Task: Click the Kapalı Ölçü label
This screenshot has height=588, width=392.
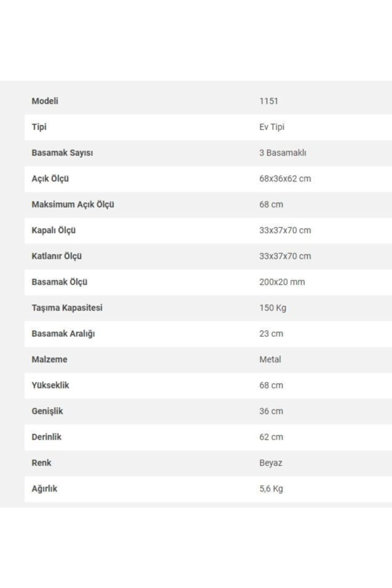Action: tap(53, 230)
